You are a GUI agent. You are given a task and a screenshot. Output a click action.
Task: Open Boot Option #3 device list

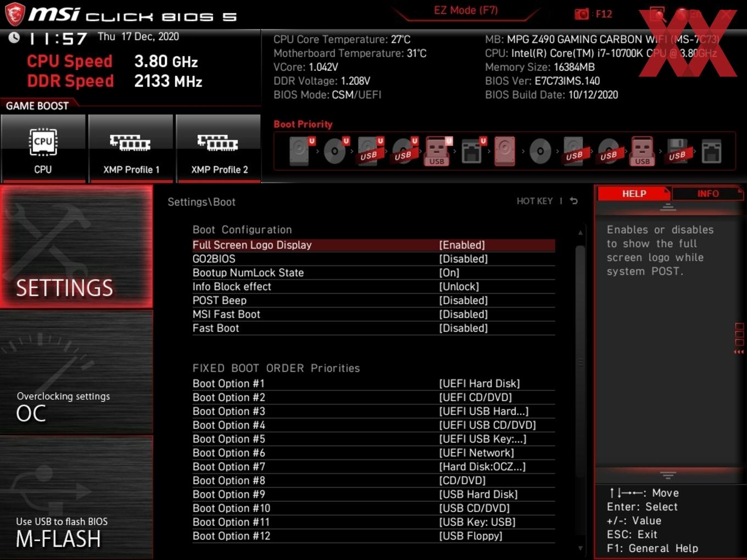(374, 411)
